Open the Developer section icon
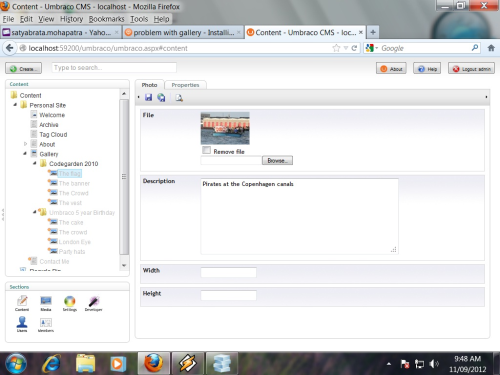 coord(93,304)
